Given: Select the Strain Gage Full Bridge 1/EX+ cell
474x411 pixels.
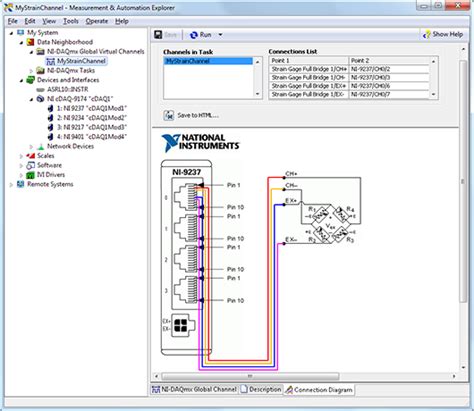Looking at the screenshot, I should tap(309, 86).
